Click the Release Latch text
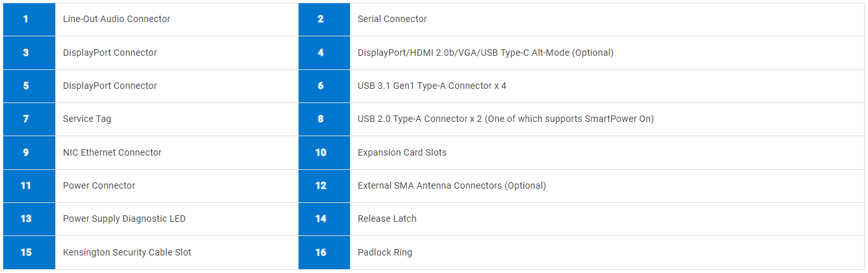The height and width of the screenshot is (273, 868). (x=387, y=219)
